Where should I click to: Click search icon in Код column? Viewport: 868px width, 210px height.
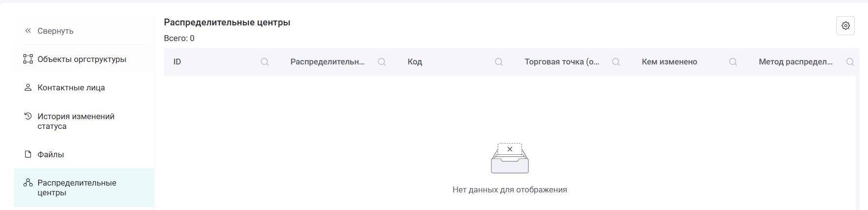tap(499, 62)
